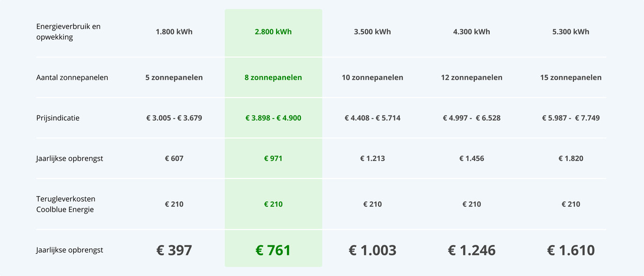Select the large € 397 net yield
Viewport: 644px width, 276px height.
174,250
